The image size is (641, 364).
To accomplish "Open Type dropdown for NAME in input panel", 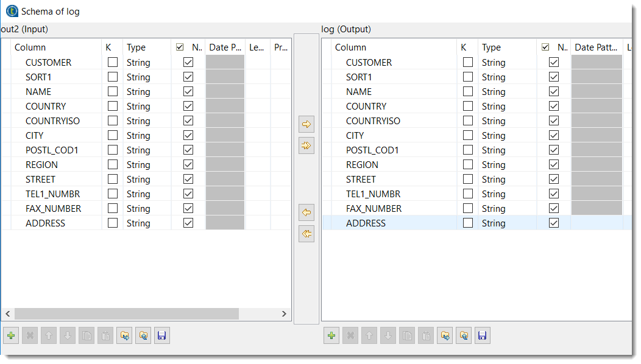I will [147, 91].
